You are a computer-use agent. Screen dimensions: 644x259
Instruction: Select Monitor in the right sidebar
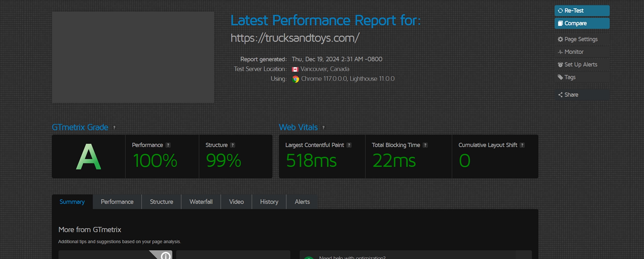tap(573, 52)
